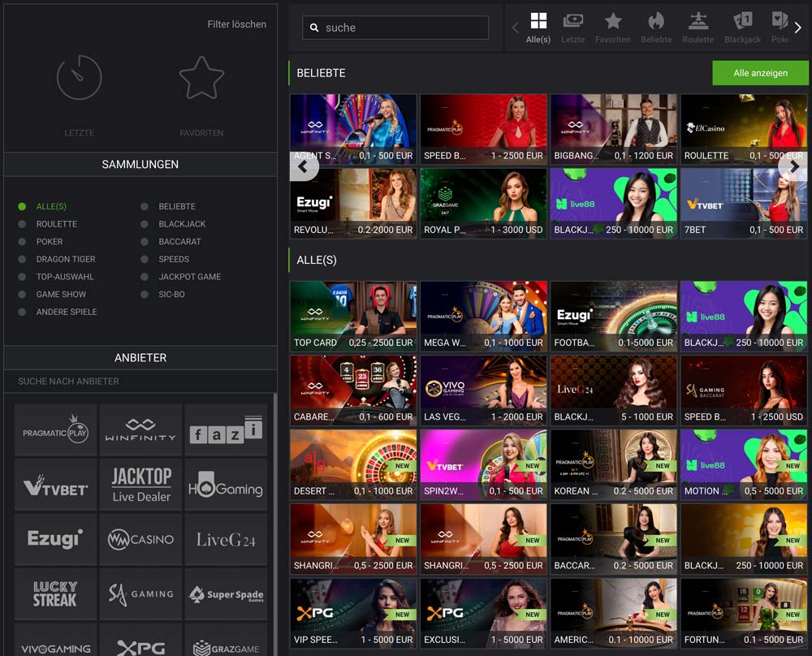Viewport: 812px width, 656px height.
Task: Open the Favoriten star icon in sidebar
Action: pos(201,78)
